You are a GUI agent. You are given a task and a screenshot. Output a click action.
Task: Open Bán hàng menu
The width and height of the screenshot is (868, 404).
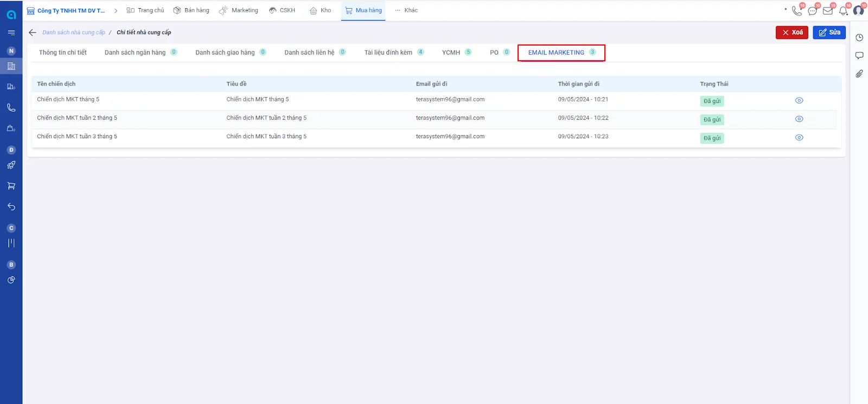(x=191, y=10)
